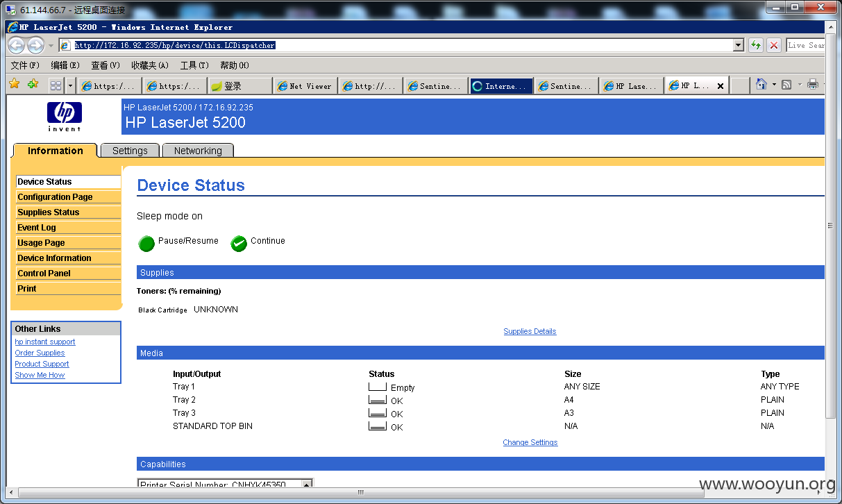Select Device Status in the sidebar
The height and width of the screenshot is (504, 842).
click(68, 182)
